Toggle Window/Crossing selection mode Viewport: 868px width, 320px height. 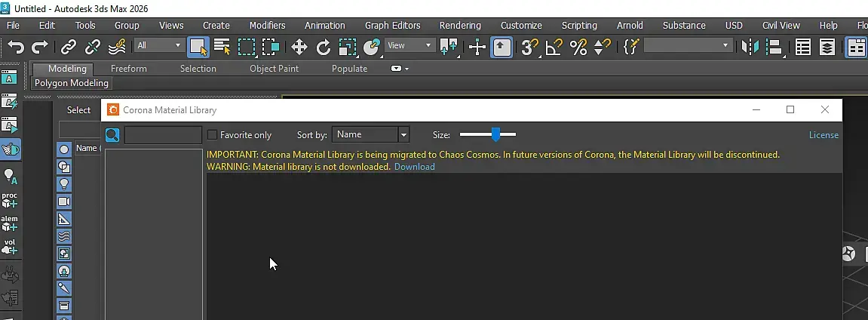tap(271, 47)
